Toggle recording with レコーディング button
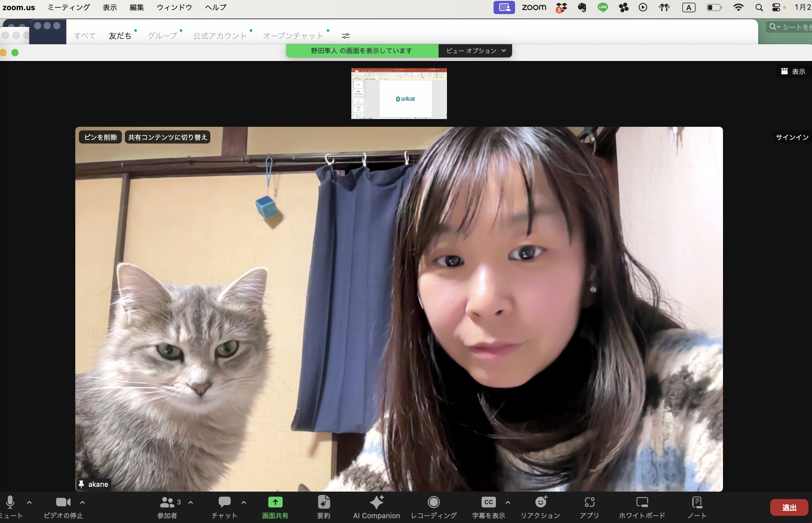Screen dimensions: 812x523 pyautogui.click(x=434, y=502)
